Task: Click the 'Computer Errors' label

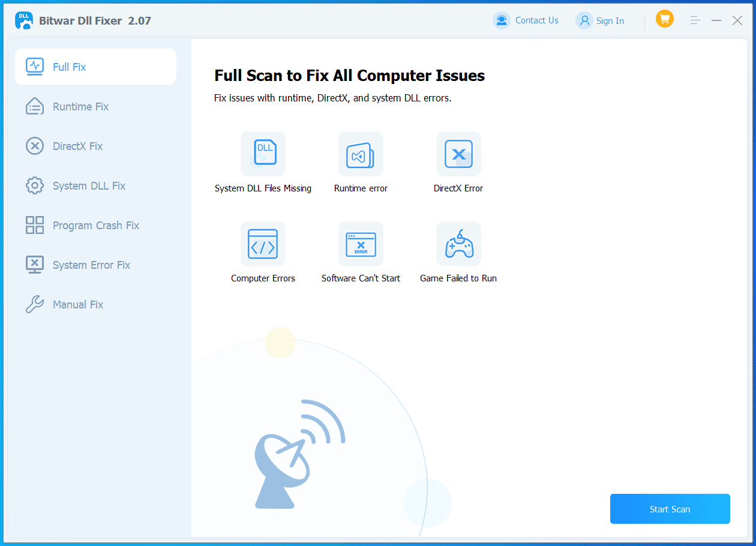Action: [263, 278]
